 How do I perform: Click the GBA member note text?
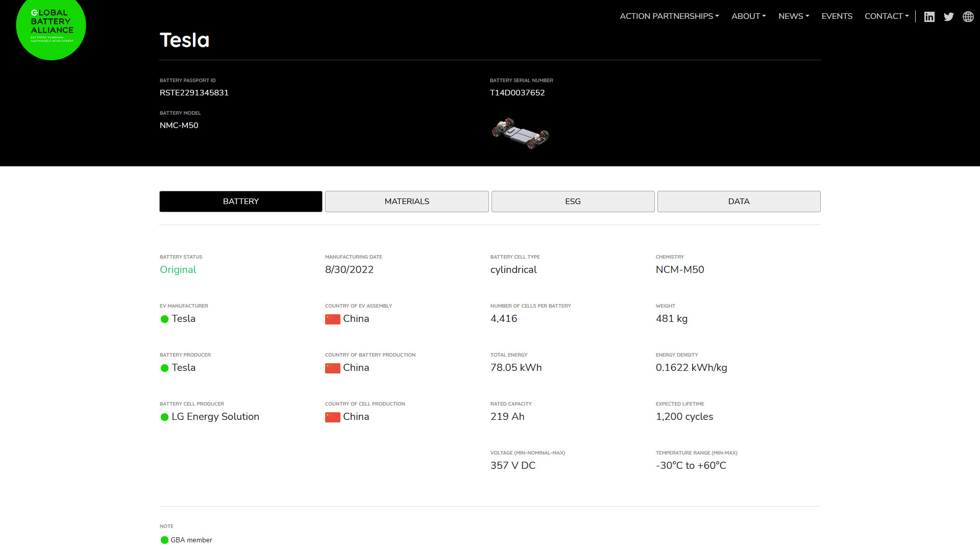(191, 540)
